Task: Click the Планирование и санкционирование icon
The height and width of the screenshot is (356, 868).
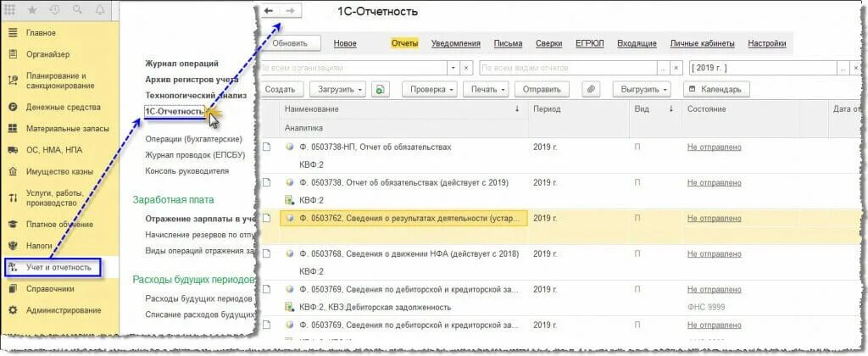Action: click(13, 81)
